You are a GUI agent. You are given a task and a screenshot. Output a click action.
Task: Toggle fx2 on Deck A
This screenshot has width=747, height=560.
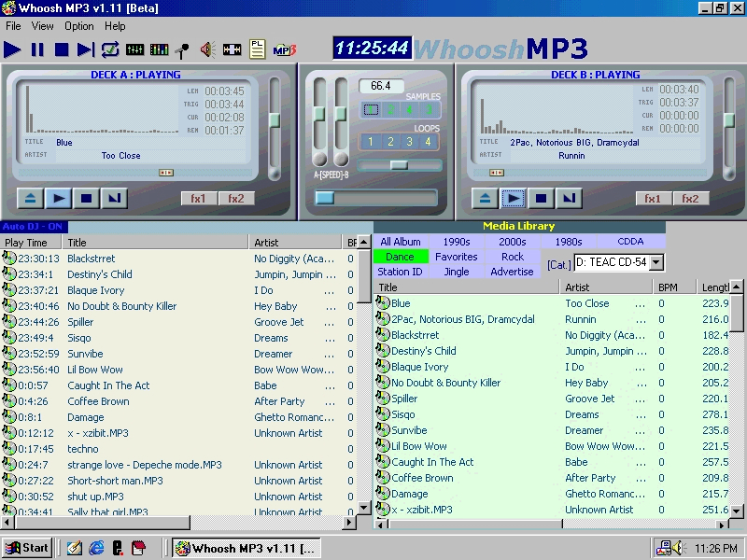click(x=236, y=198)
